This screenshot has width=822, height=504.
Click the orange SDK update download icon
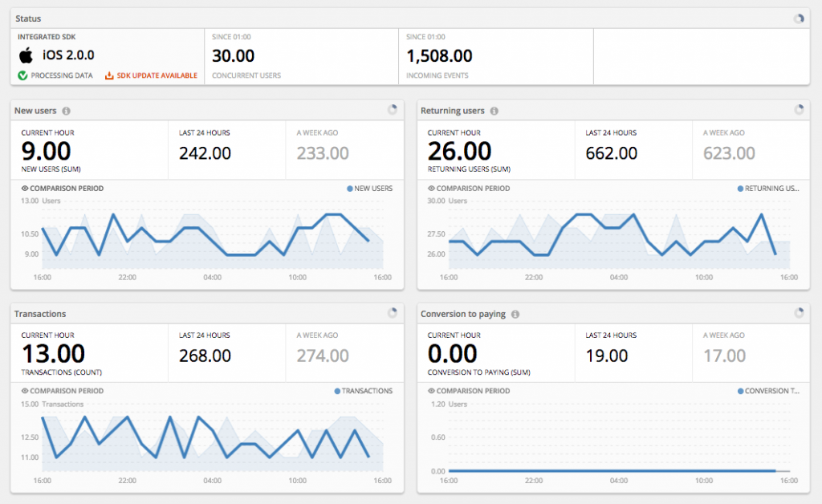click(x=110, y=75)
